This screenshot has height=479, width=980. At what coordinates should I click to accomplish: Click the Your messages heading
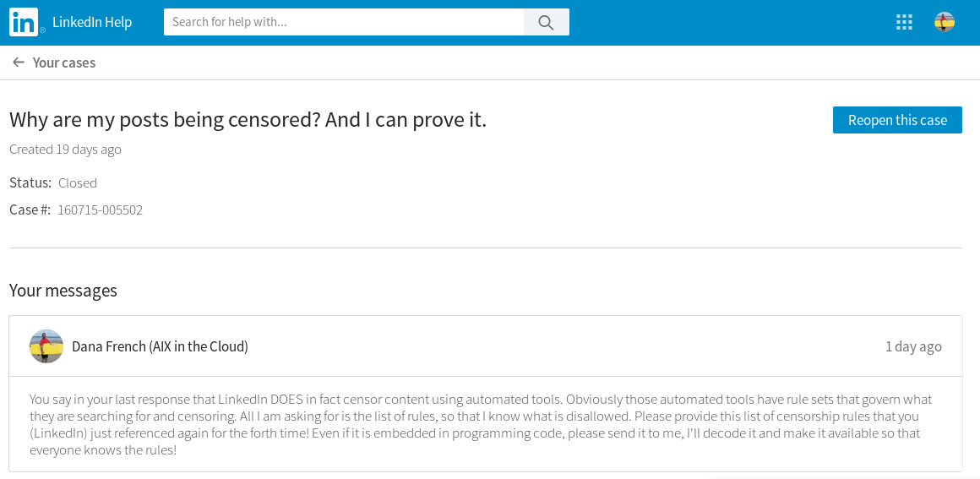63,291
